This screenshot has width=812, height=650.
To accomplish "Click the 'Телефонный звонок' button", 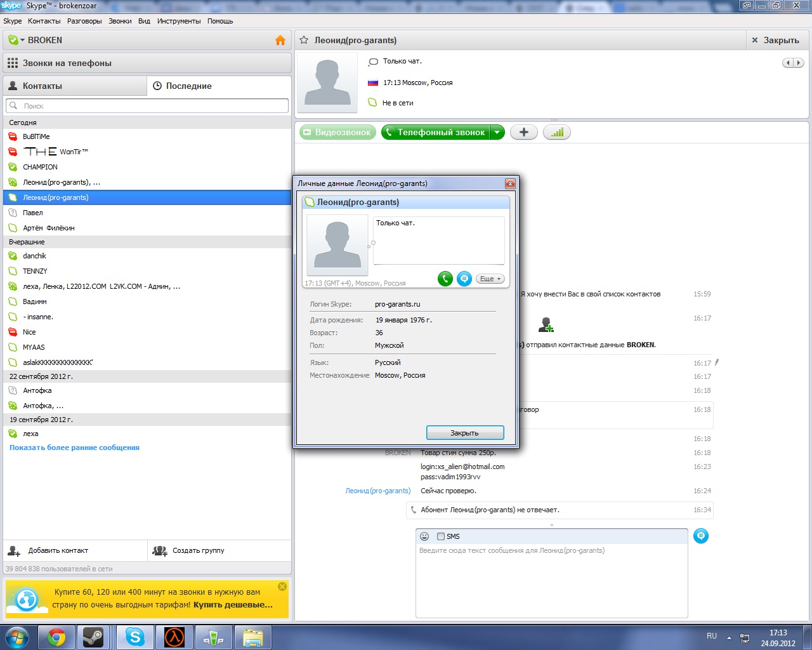I will point(436,132).
